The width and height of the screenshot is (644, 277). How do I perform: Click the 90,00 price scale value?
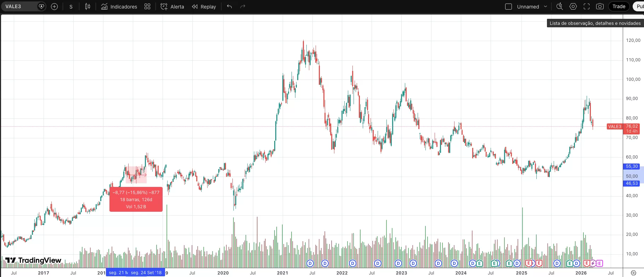tap(632, 99)
